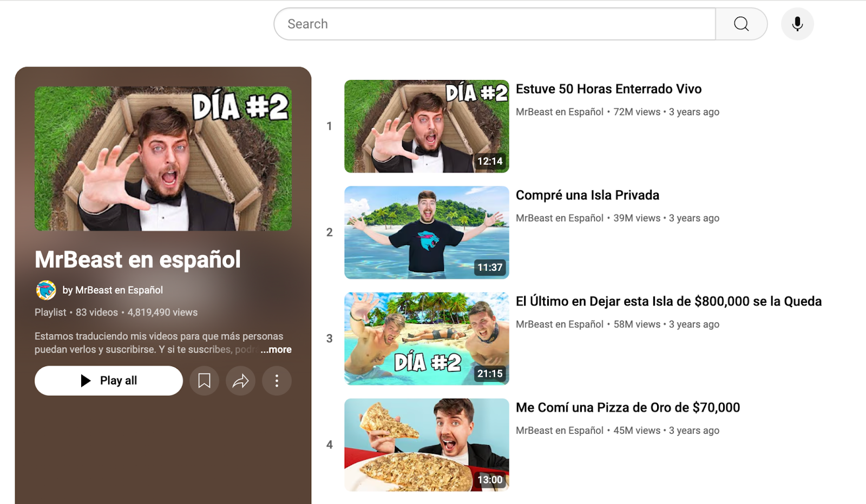Viewport: 866px width, 504px height.
Task: Open 'Estuve 50 Horas Enterrado Vivo'
Action: tap(608, 89)
